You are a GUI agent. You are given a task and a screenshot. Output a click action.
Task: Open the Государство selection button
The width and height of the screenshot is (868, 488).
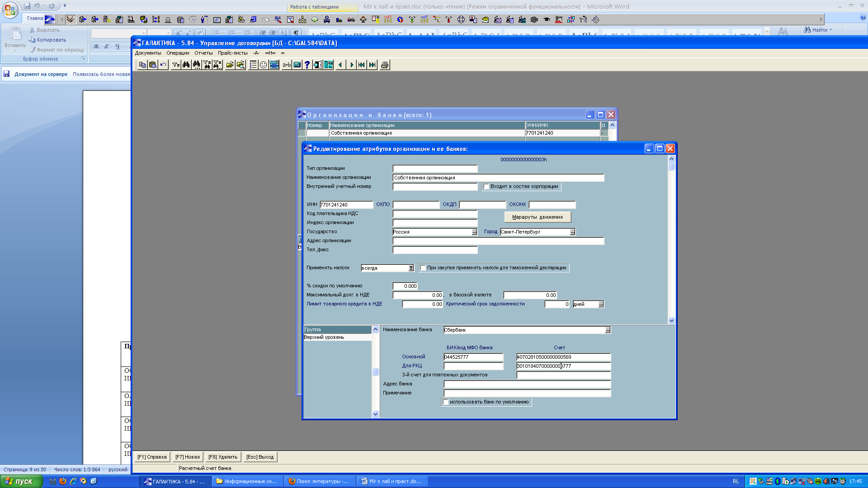474,232
